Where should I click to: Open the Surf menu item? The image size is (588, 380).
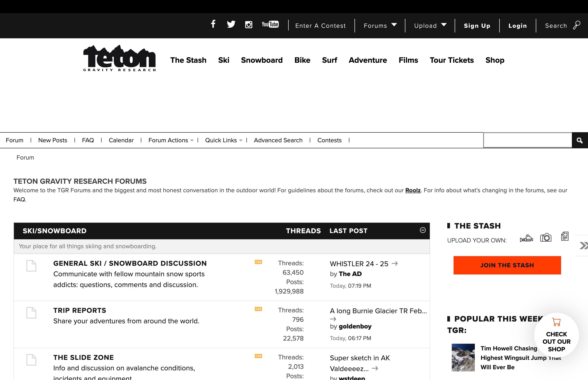329,60
